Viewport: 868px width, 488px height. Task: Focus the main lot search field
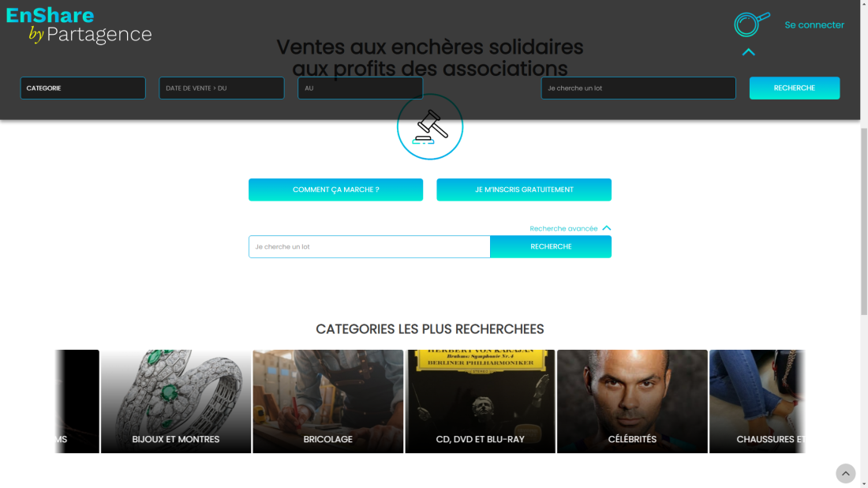[x=369, y=246]
